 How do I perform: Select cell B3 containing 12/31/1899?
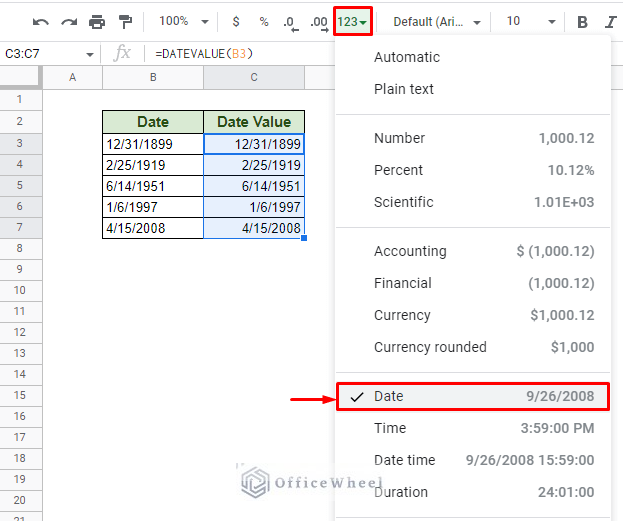pos(152,144)
